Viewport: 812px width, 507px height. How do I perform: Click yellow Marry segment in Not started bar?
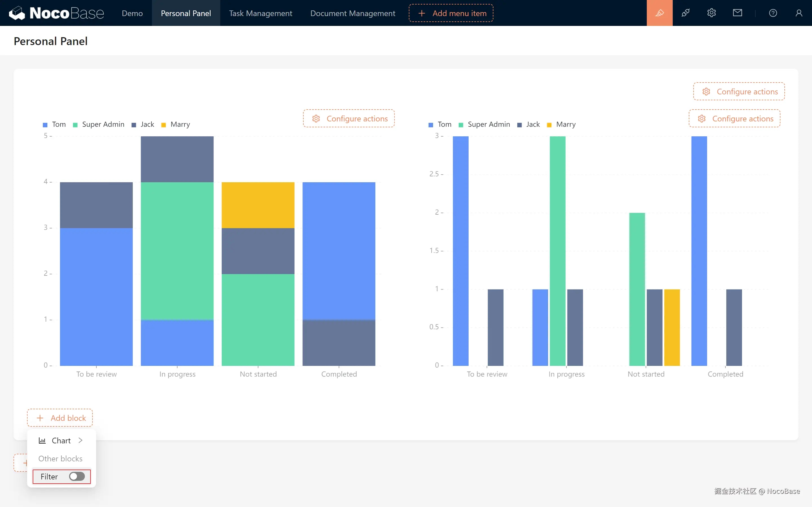tap(258, 205)
